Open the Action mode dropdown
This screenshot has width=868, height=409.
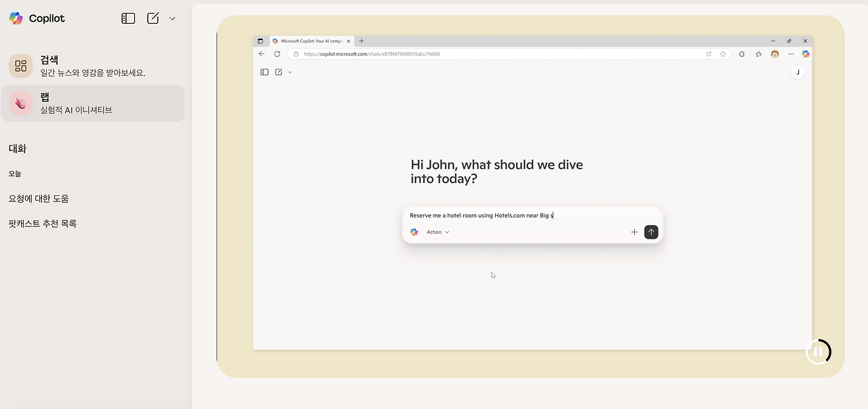[x=437, y=232]
